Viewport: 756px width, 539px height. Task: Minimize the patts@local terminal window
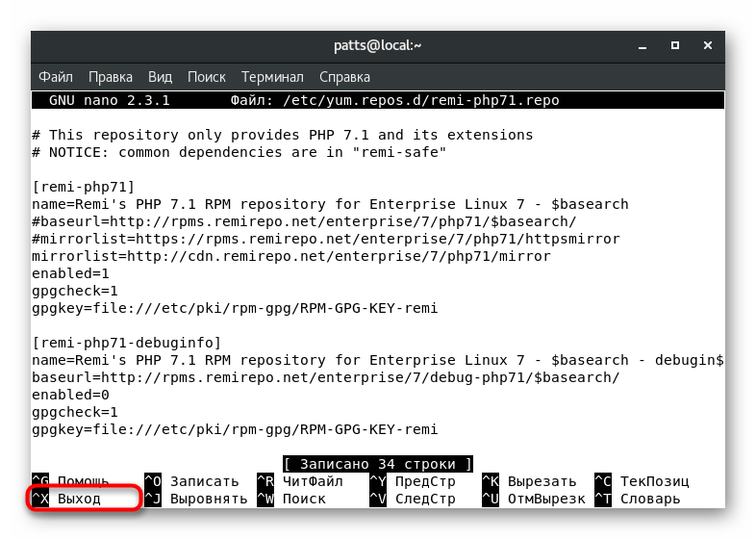pos(643,46)
